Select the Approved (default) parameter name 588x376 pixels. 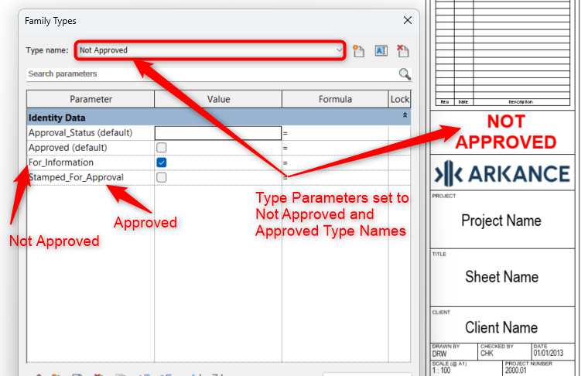(x=68, y=148)
